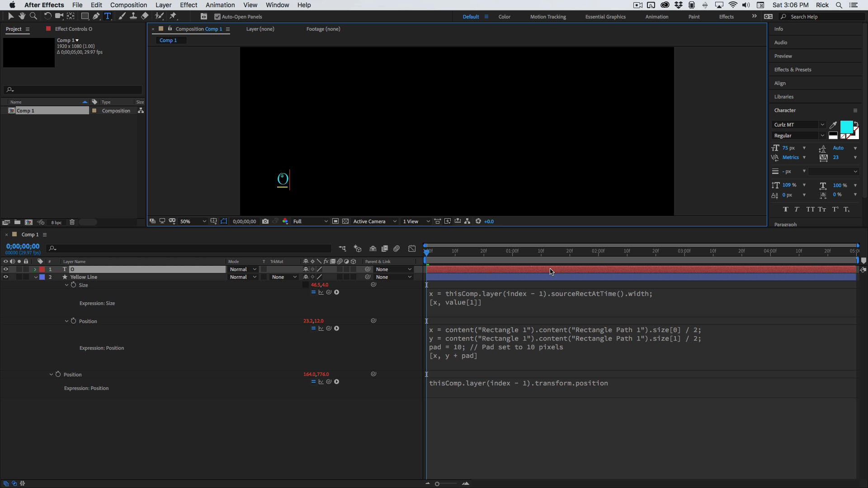
Task: Choose the Puppet Pin tool
Action: (173, 16)
